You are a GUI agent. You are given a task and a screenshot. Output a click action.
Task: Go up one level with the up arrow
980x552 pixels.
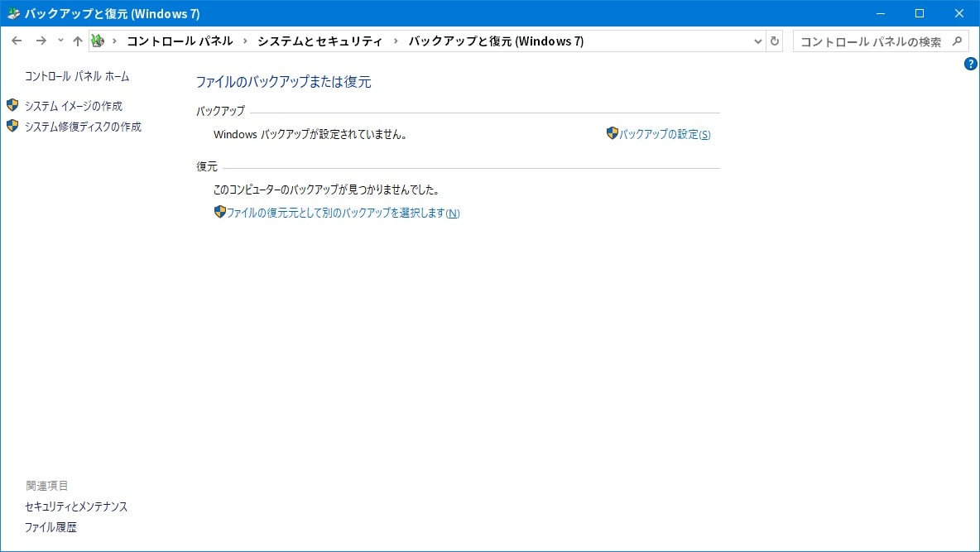(78, 41)
